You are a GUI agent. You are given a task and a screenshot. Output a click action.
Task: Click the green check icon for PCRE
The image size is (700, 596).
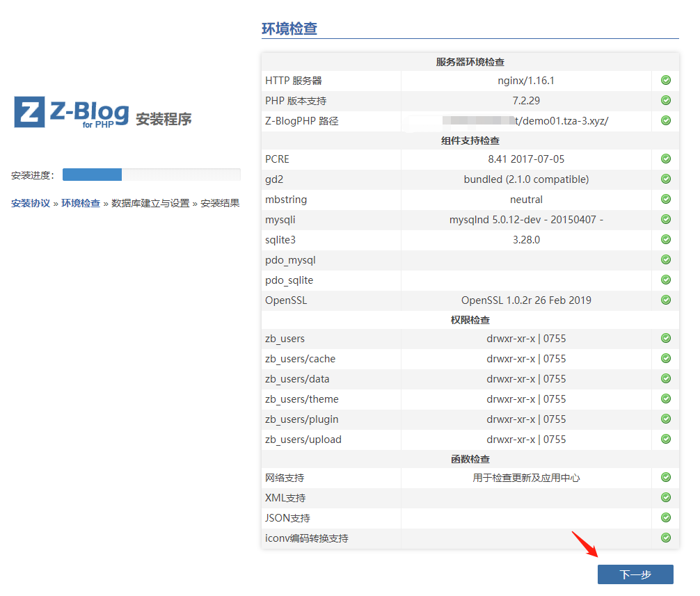666,159
